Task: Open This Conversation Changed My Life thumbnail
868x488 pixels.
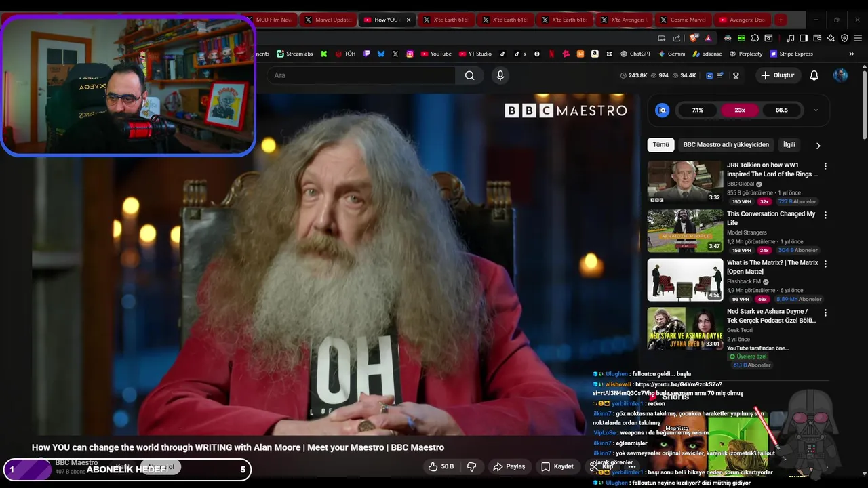Action: [685, 230]
